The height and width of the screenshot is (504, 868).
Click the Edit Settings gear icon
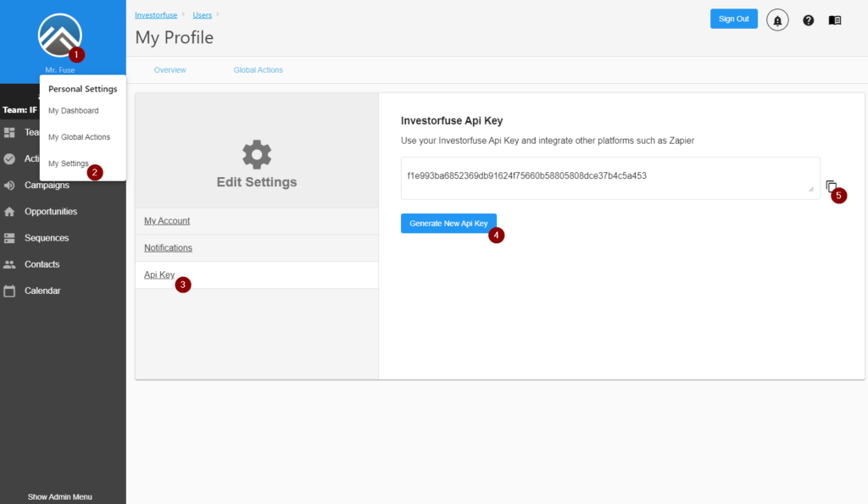point(257,154)
